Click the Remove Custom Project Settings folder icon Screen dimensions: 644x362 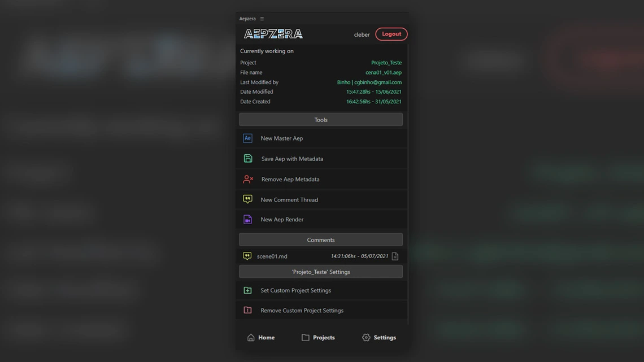(x=247, y=310)
